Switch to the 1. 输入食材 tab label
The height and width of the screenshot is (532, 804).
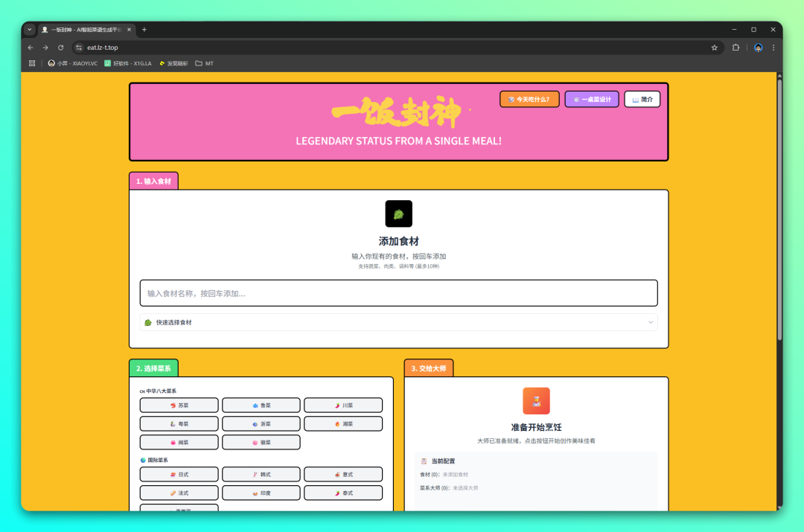[153, 181]
